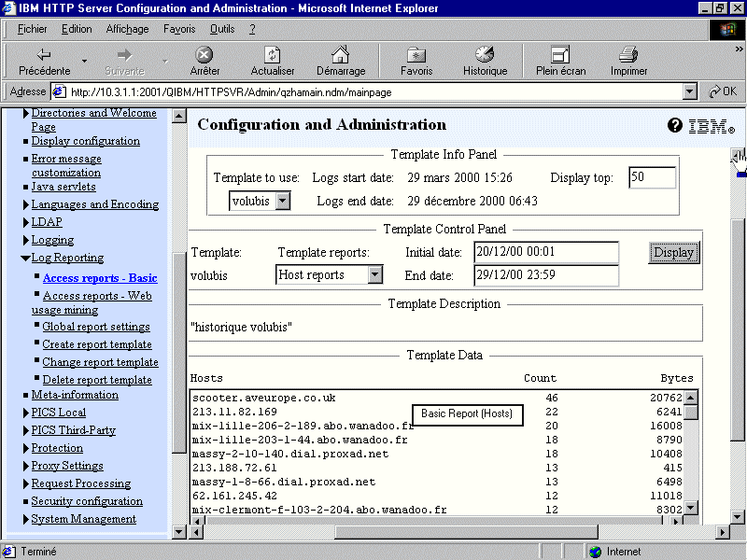Print the page with Imprimer

coord(628,62)
